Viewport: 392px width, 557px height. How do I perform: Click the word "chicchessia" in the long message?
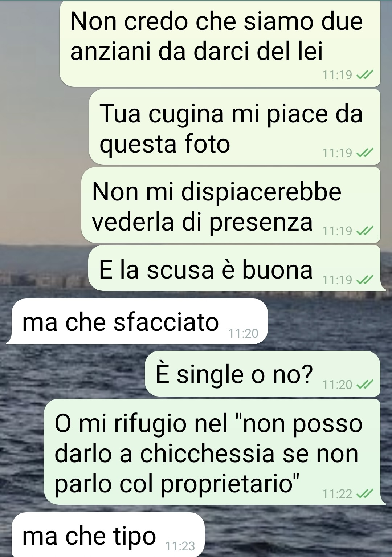[x=207, y=454]
